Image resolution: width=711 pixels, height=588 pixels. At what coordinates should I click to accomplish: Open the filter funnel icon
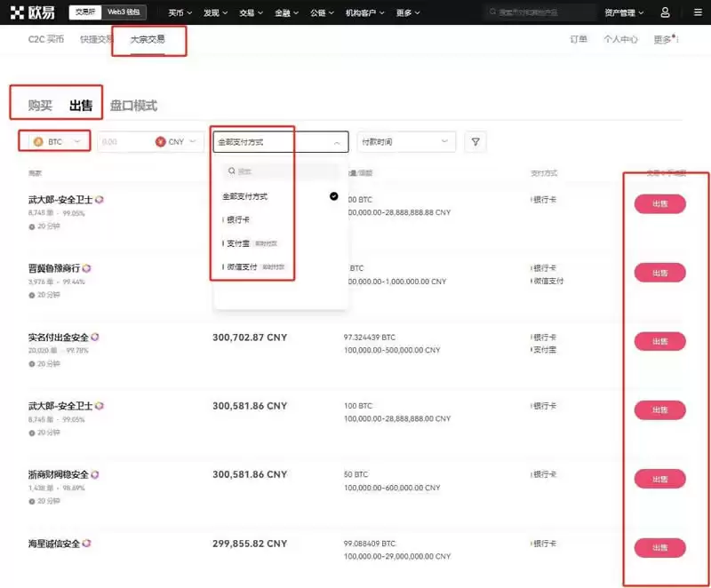click(475, 142)
